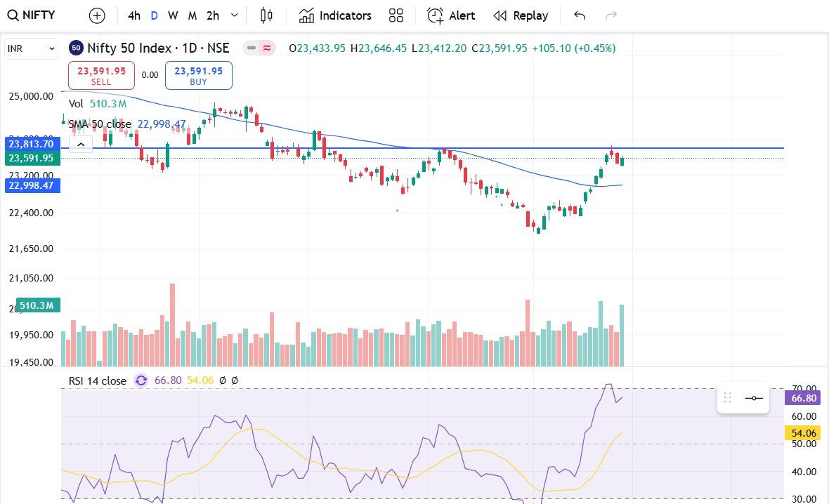Click the 510.3M volume axis label
Screen dimensions: 829x504
tap(37, 305)
